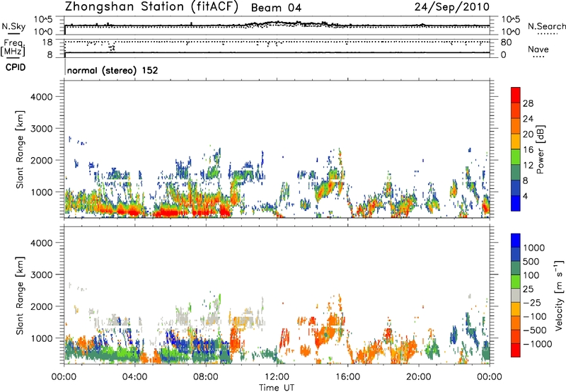Screen dimensions: 566x392
Task: Select the '18' tick of frequency axis
Action: pos(47,42)
